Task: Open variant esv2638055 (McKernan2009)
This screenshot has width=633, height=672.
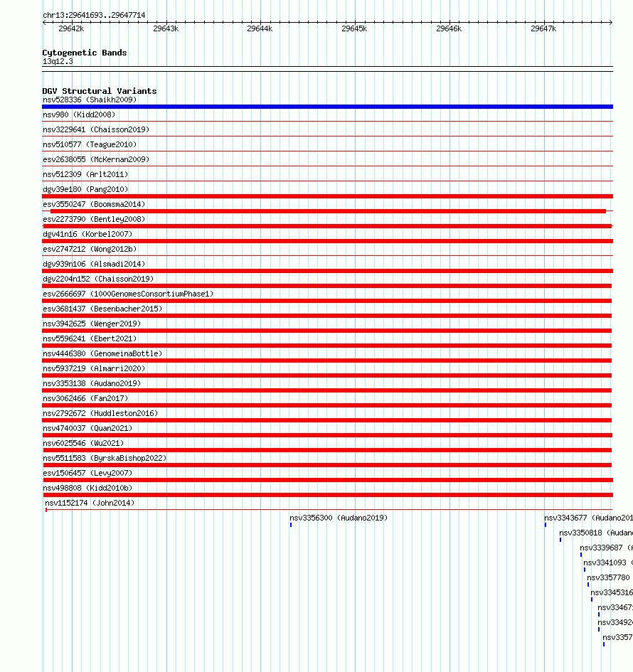Action: coord(96,159)
